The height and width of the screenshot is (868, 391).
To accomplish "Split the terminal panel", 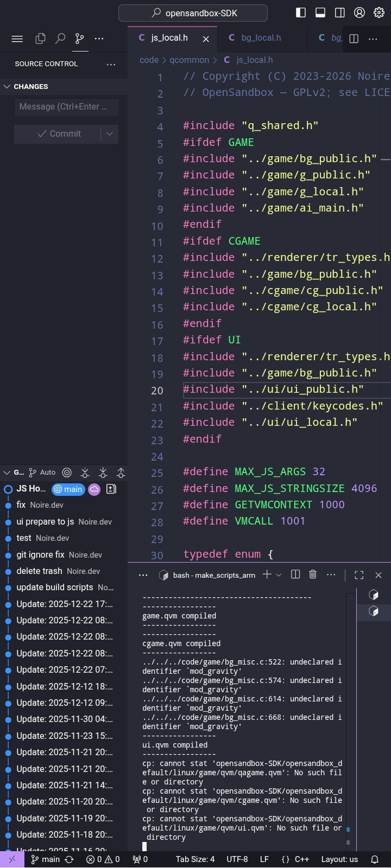I will [x=295, y=575].
